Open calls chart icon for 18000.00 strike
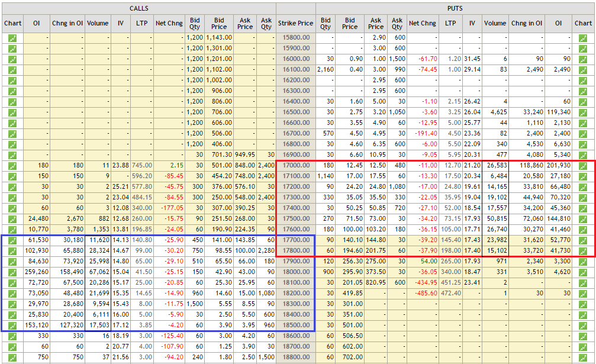Viewport: 596px width, 364px height. click(x=12, y=272)
